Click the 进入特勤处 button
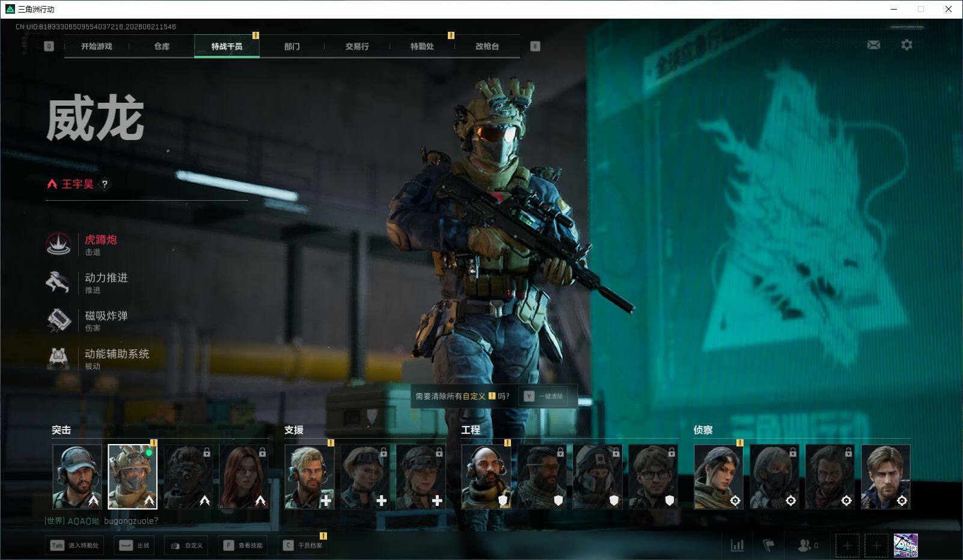Screen dimensions: 963x560 click(x=75, y=545)
